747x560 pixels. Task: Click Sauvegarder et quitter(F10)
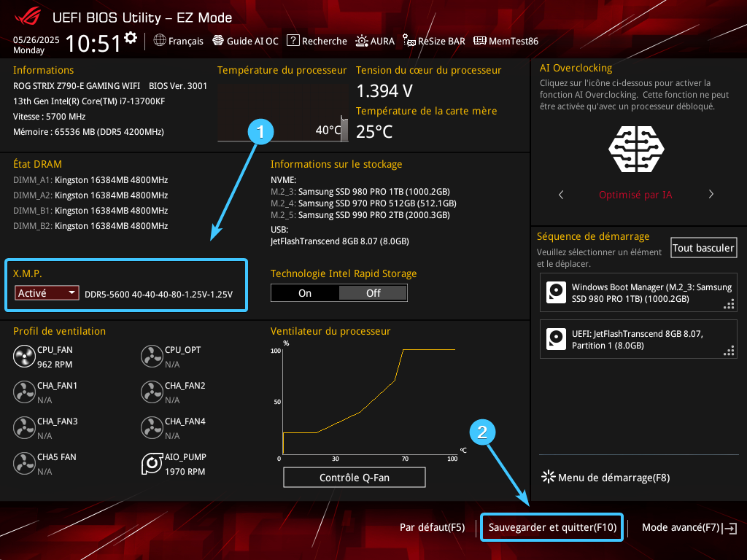pos(552,527)
